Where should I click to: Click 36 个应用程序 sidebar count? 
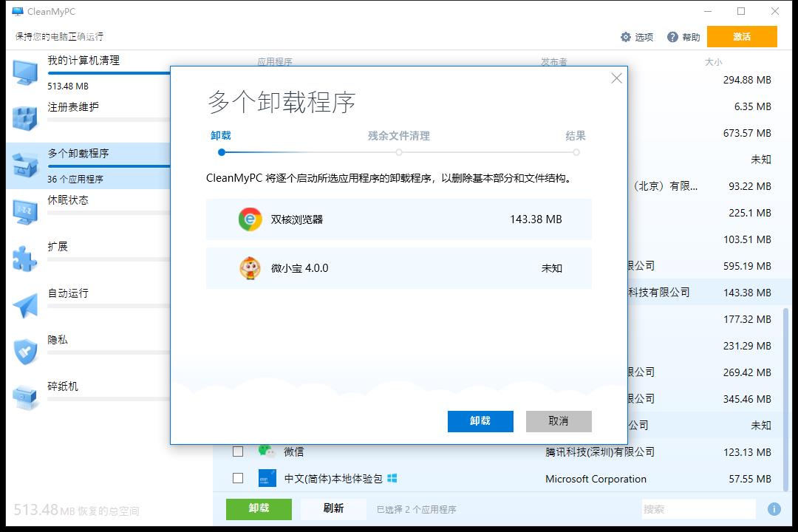[x=75, y=180]
